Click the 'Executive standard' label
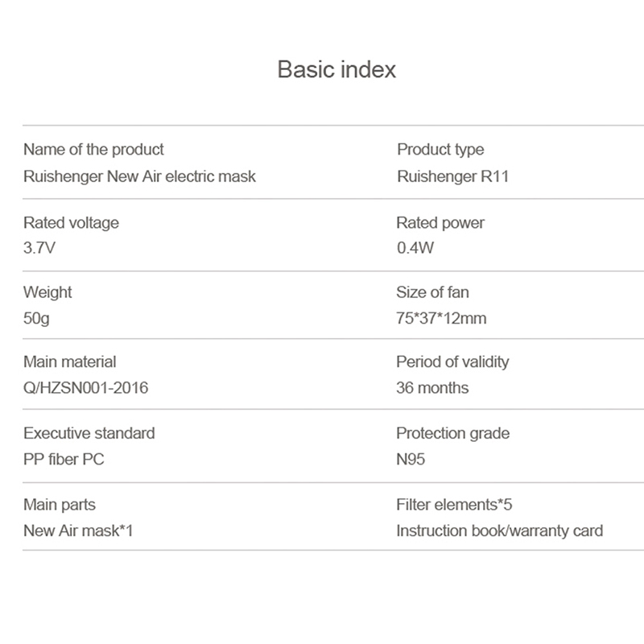Screen dimensions: 644x644 pyautogui.click(x=89, y=433)
